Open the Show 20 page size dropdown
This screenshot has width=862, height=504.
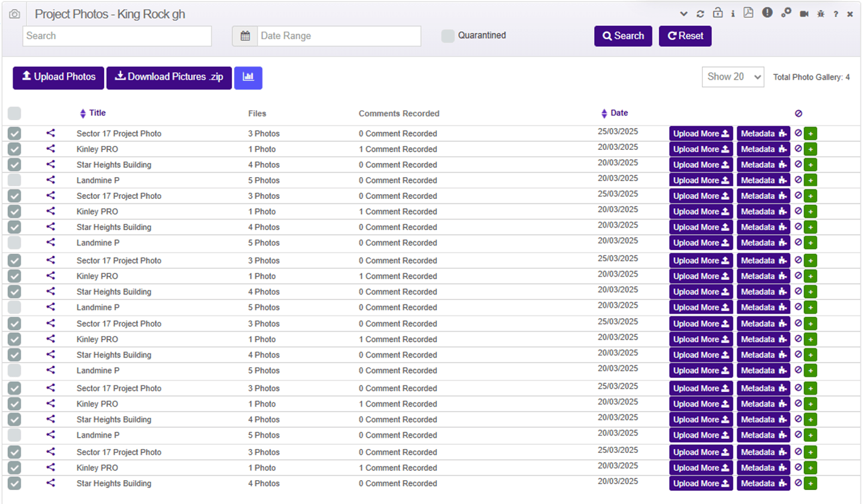(733, 77)
